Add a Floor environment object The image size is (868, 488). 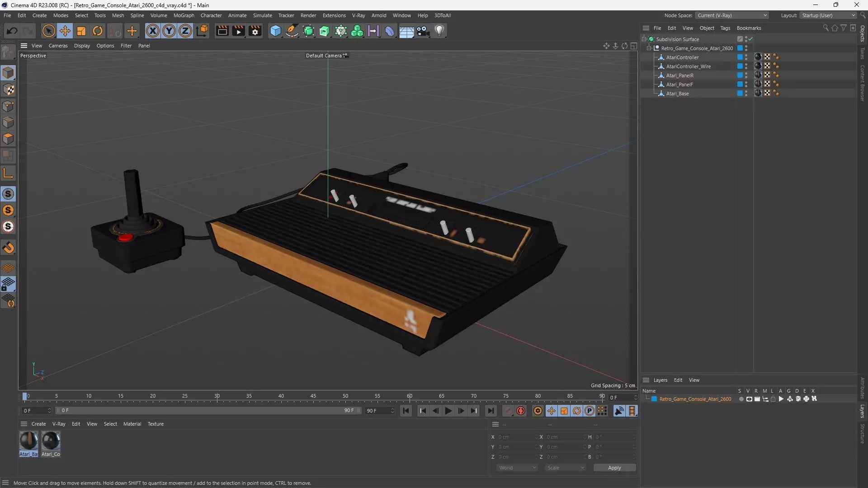[406, 31]
